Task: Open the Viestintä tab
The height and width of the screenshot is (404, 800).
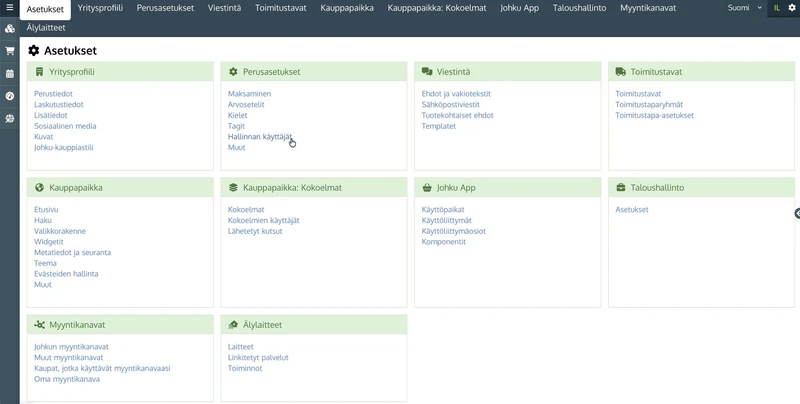Action: (x=224, y=8)
